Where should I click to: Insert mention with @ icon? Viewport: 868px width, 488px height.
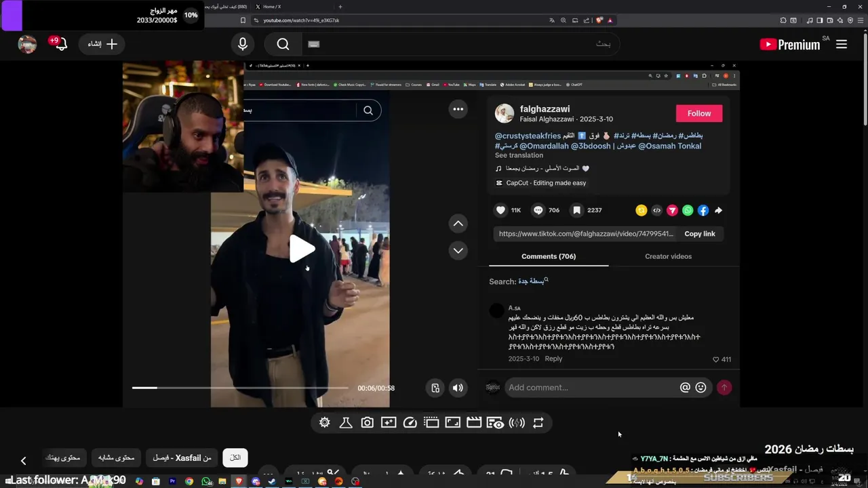tap(685, 388)
